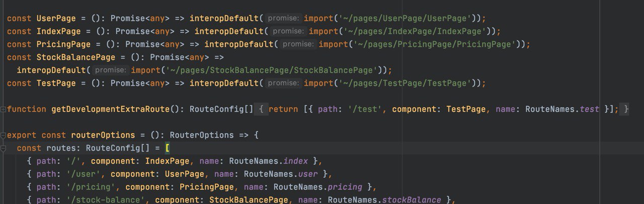Click the export keyword
644x204 pixels.
(22, 135)
